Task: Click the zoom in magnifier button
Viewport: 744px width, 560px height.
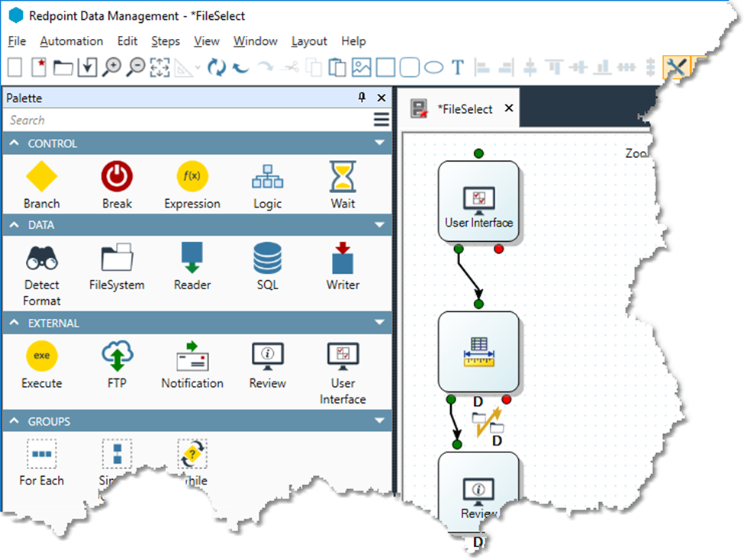Action: point(111,67)
